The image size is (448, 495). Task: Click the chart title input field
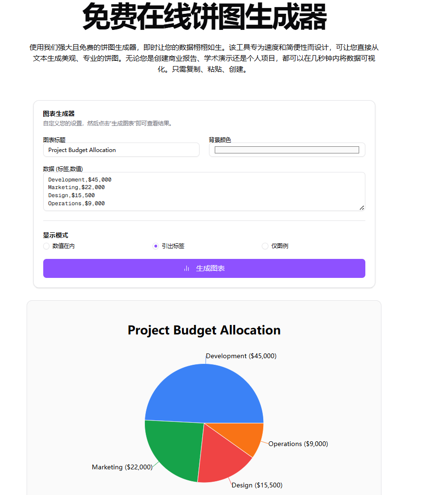(x=121, y=150)
